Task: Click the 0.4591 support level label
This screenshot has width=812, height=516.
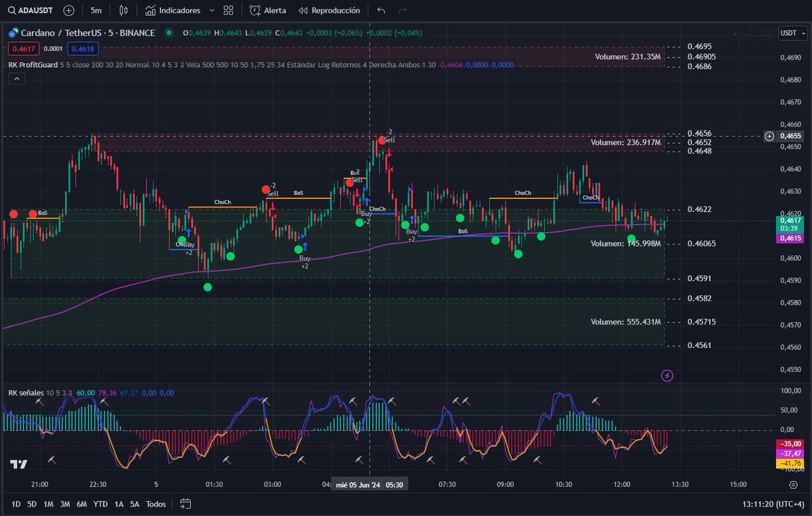Action: (699, 278)
